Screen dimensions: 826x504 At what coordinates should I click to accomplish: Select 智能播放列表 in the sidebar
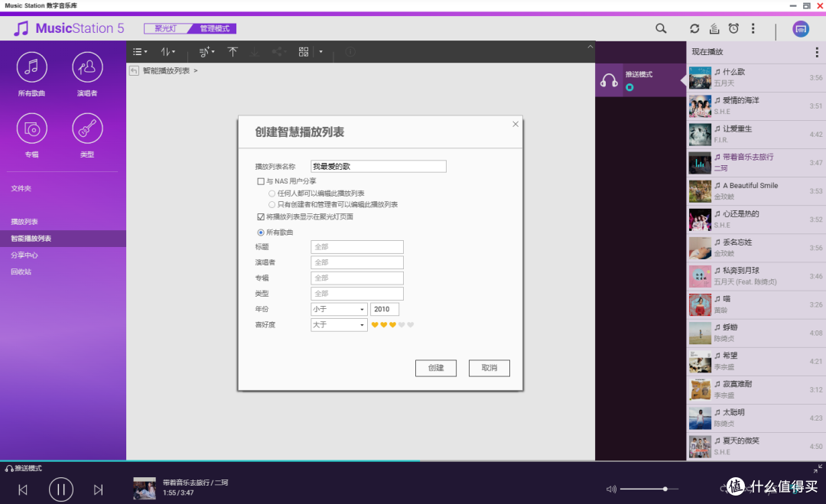coord(63,239)
